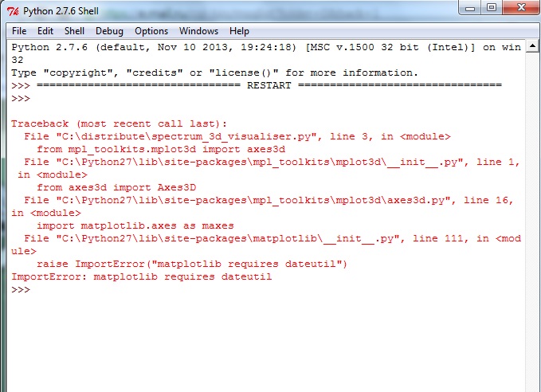
Task: Click the spectrum_3d_visualiser.py file path line
Action: pos(237,136)
